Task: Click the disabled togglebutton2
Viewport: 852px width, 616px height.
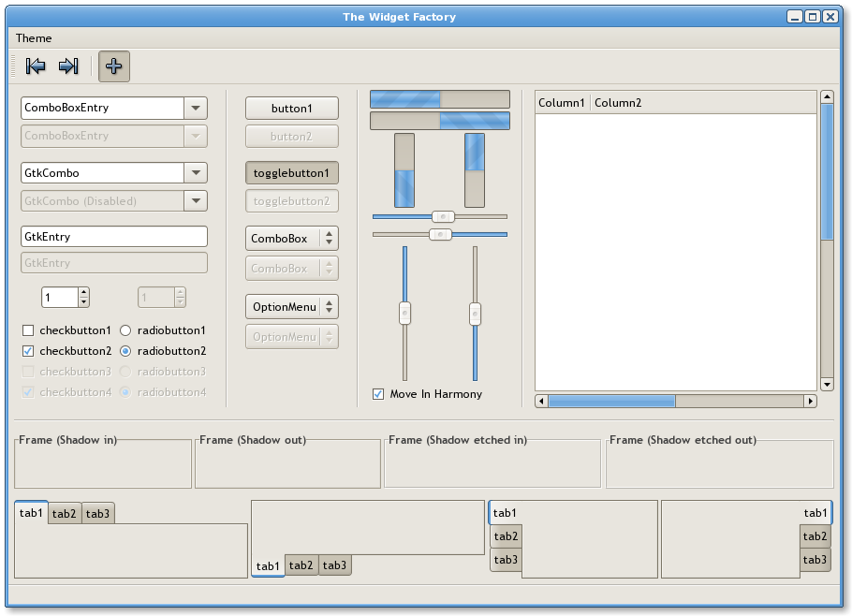Action: pyautogui.click(x=292, y=201)
